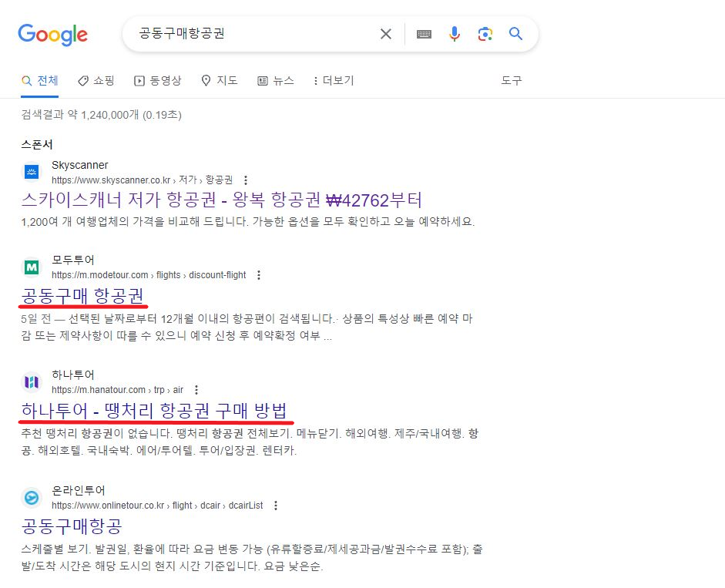Open the on-screen keyboard input tool

coord(424,34)
